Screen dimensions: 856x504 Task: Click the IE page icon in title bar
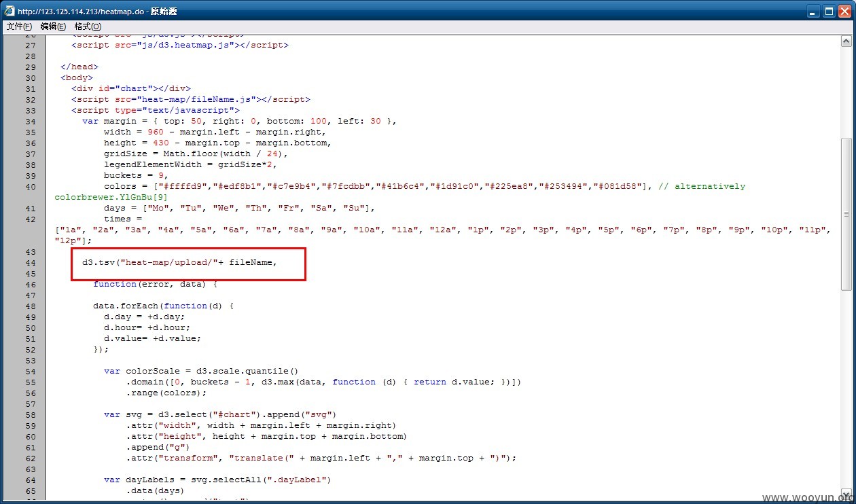(x=10, y=11)
